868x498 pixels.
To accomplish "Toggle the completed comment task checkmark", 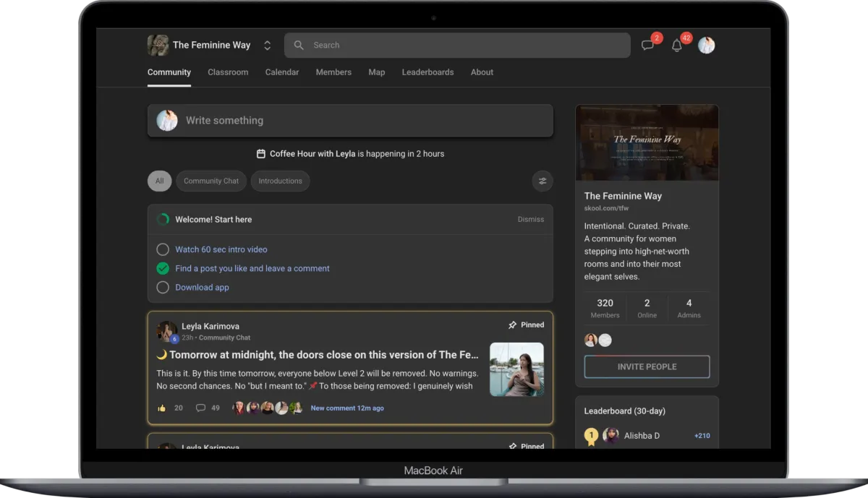I will (163, 268).
